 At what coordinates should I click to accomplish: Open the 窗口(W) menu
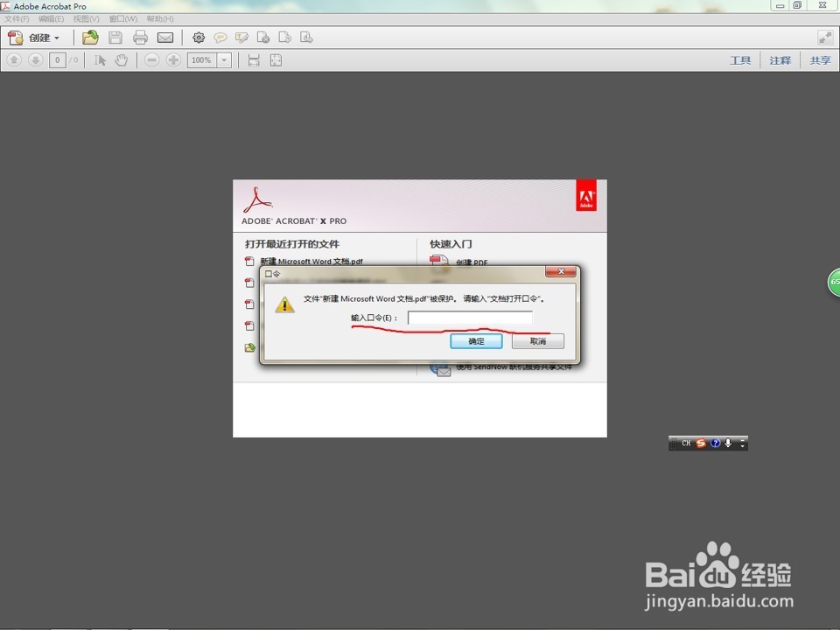coord(123,18)
